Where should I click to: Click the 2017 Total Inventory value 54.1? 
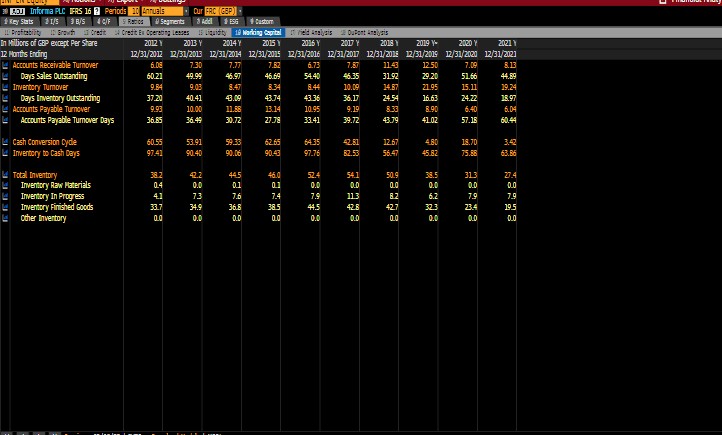tap(353, 175)
